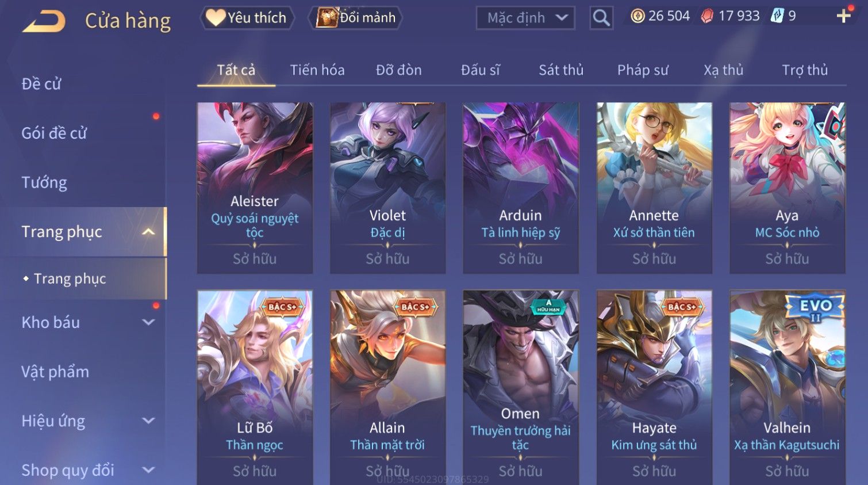The height and width of the screenshot is (485, 868).
Task: Select the Valhein Xạ thần Kagutsuchi skin
Action: [787, 387]
